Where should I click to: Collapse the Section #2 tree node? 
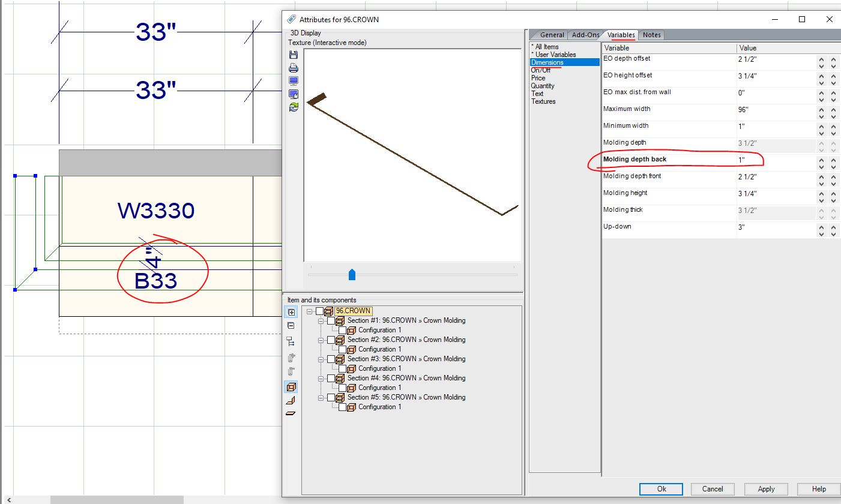click(322, 340)
